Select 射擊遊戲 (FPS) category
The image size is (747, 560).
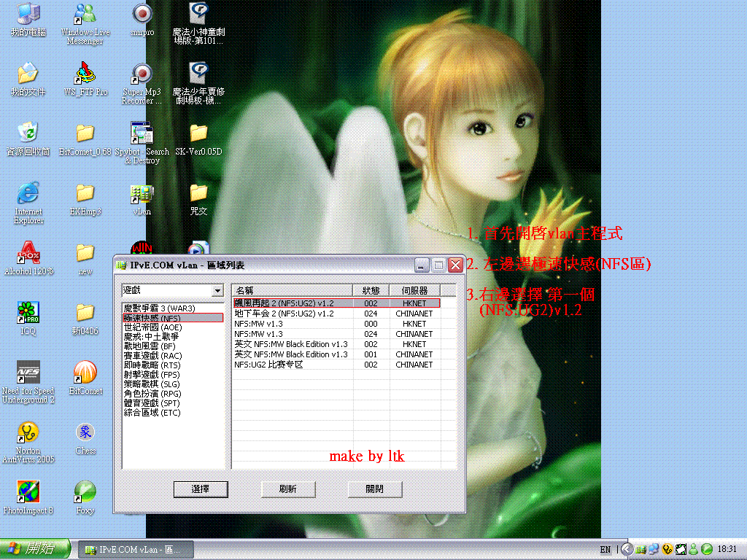(152, 375)
